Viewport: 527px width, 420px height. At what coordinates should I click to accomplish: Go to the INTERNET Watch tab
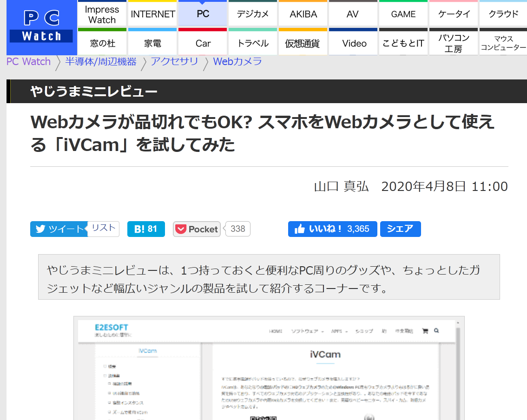click(x=152, y=13)
